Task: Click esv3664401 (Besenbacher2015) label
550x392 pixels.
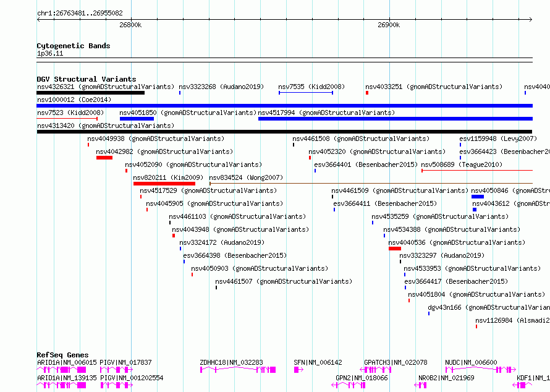Action: point(366,164)
